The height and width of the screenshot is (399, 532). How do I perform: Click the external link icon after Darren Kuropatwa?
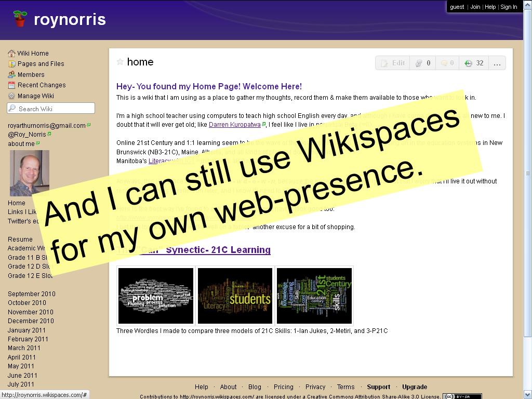tap(263, 124)
